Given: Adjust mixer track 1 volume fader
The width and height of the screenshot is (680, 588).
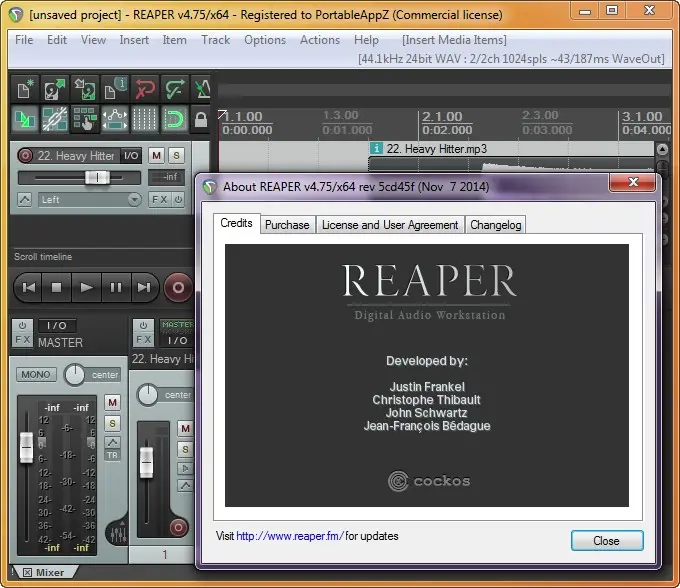Looking at the screenshot, I should [x=147, y=463].
